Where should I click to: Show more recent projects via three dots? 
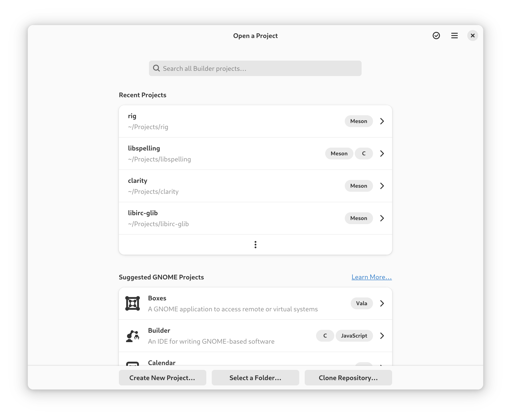click(x=255, y=244)
